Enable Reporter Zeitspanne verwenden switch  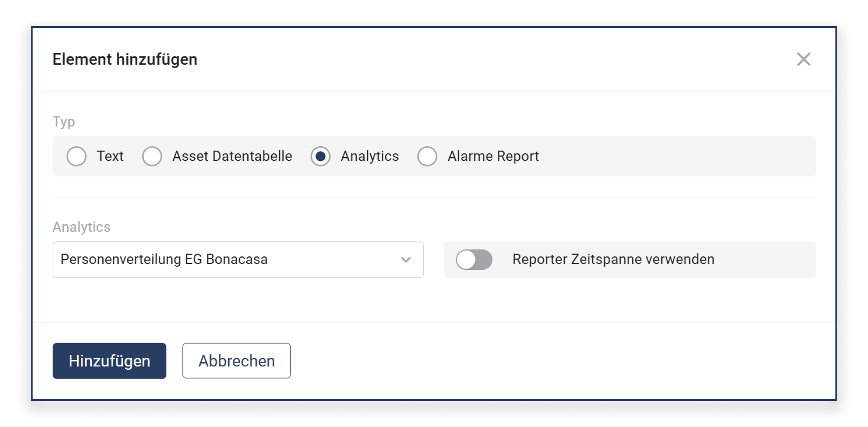(x=474, y=260)
